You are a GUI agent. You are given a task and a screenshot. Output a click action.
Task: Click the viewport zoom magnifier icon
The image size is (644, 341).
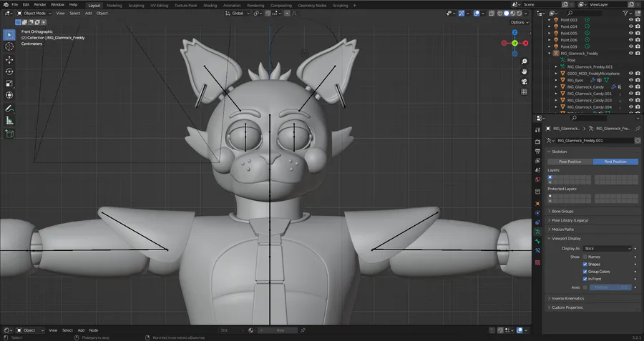click(x=524, y=61)
